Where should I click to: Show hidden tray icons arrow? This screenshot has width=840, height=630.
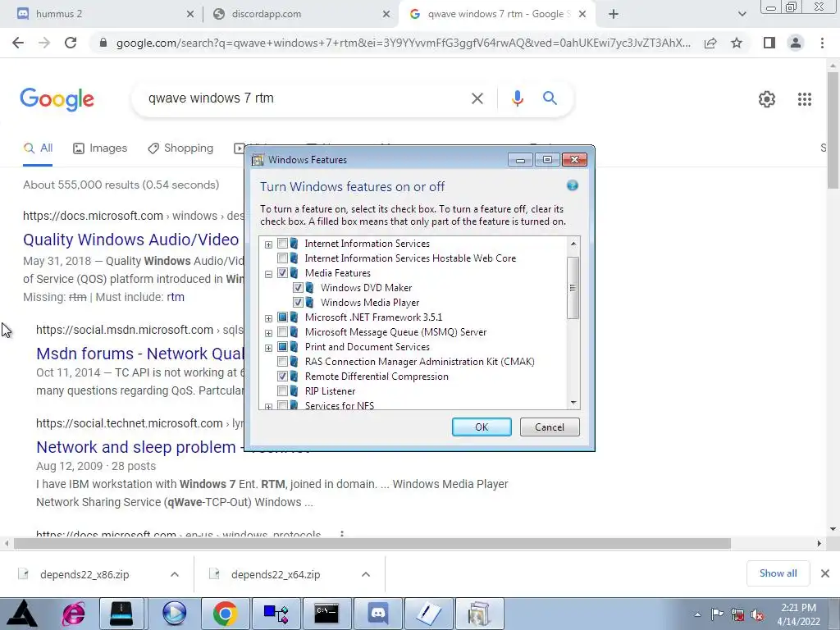click(x=697, y=614)
